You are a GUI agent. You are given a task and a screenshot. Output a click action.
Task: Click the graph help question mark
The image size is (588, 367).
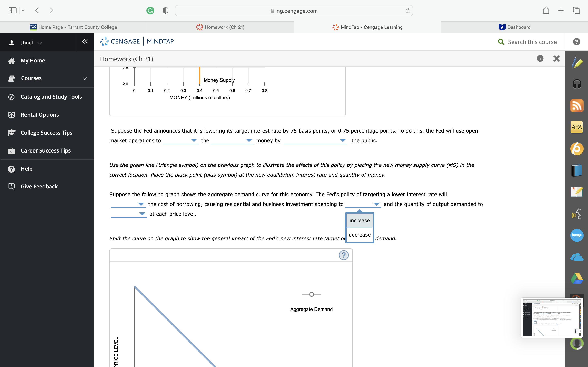pyautogui.click(x=344, y=255)
